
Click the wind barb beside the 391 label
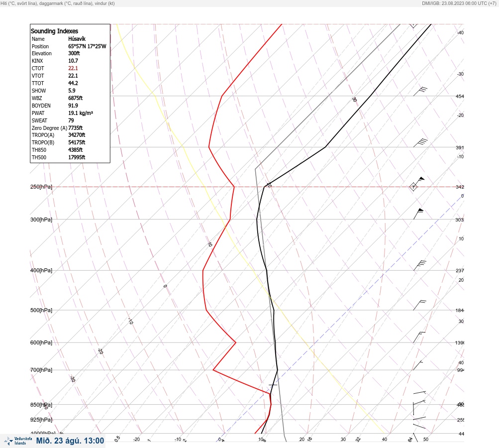[x=420, y=143]
